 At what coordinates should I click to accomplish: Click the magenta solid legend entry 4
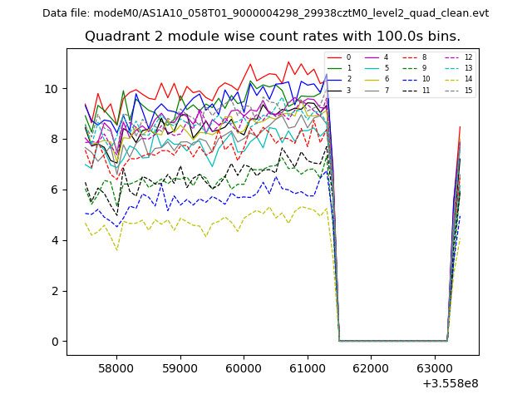pos(377,57)
